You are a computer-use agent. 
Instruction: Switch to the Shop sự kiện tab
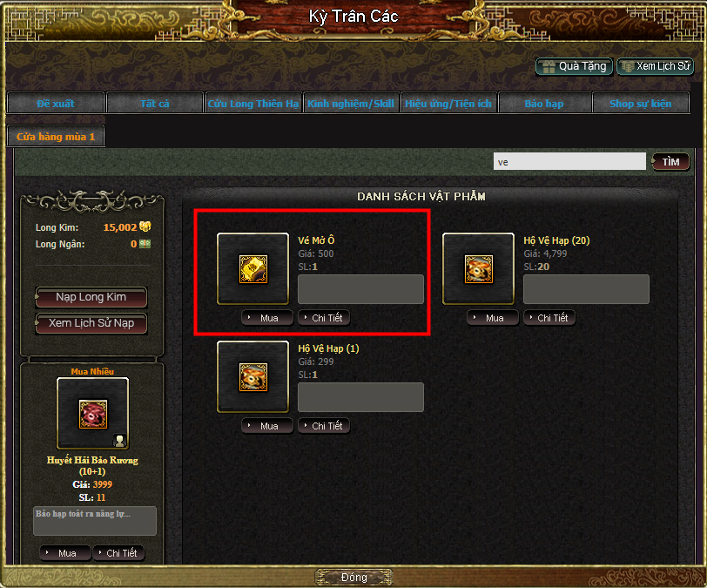pos(641,104)
